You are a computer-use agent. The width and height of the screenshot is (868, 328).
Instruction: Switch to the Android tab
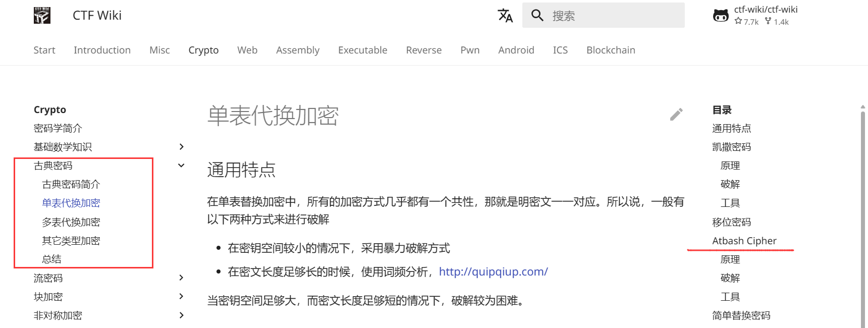tap(516, 50)
